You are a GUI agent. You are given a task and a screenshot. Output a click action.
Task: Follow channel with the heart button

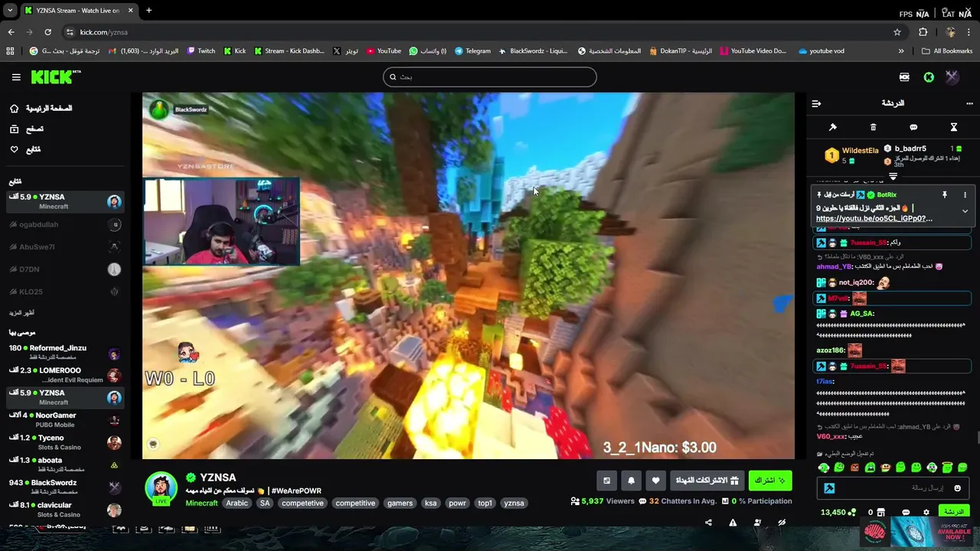(x=655, y=481)
